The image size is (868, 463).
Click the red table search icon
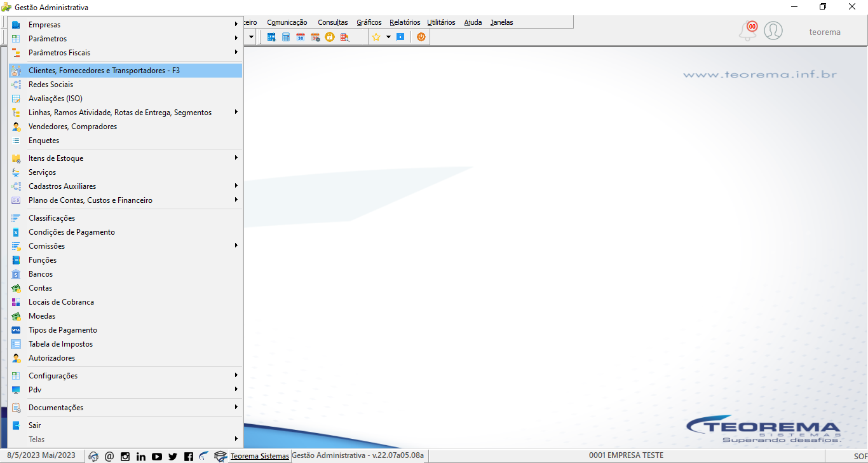[344, 38]
